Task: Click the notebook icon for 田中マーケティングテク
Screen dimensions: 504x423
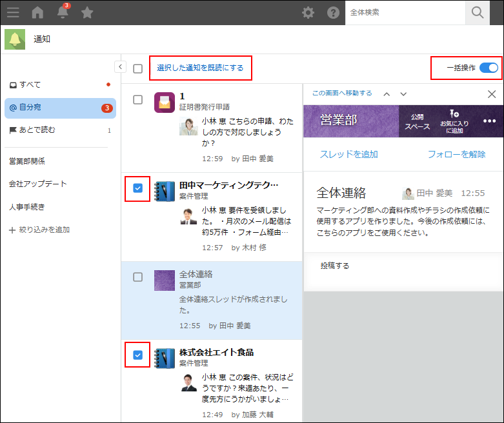Action: (165, 192)
